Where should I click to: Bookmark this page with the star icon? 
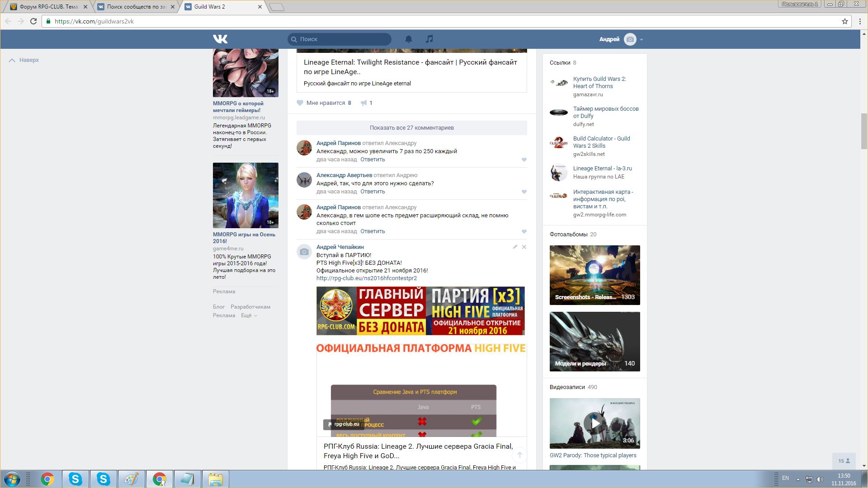[844, 21]
